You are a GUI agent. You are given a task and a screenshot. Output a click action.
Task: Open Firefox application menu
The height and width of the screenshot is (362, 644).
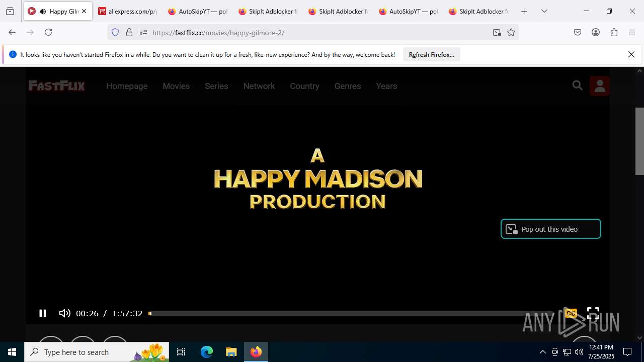point(632,32)
